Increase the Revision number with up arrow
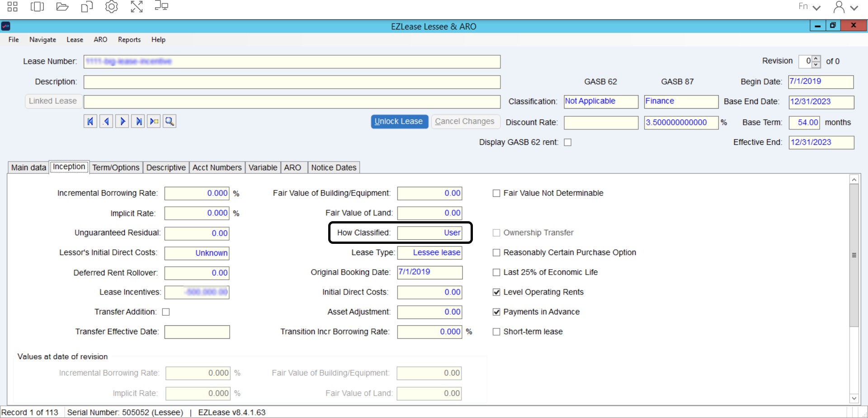 [x=816, y=58]
